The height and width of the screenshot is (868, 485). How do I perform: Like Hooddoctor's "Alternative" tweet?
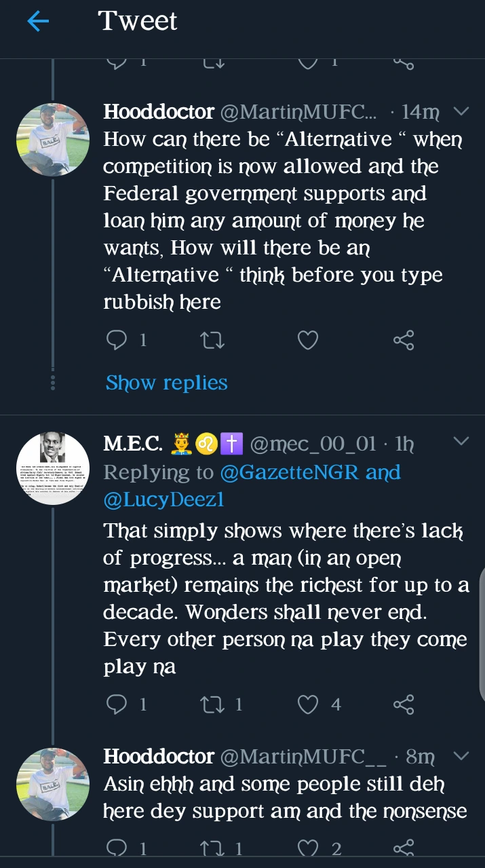click(308, 339)
